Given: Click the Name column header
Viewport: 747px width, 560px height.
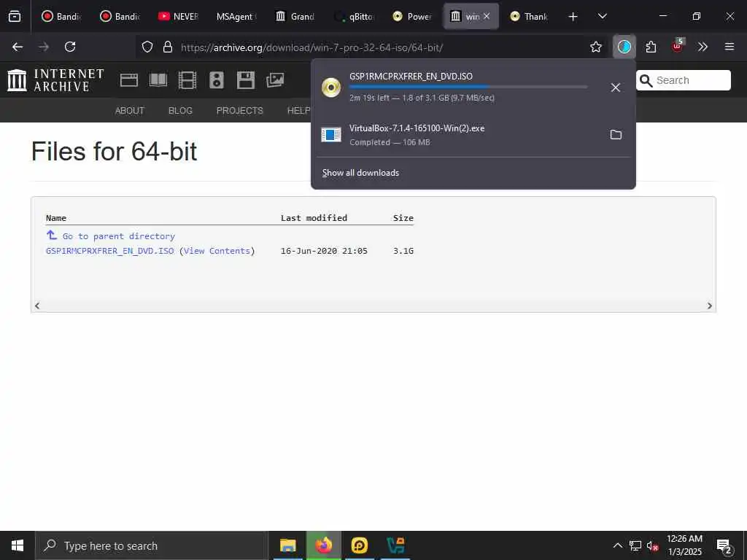Looking at the screenshot, I should click(x=56, y=218).
